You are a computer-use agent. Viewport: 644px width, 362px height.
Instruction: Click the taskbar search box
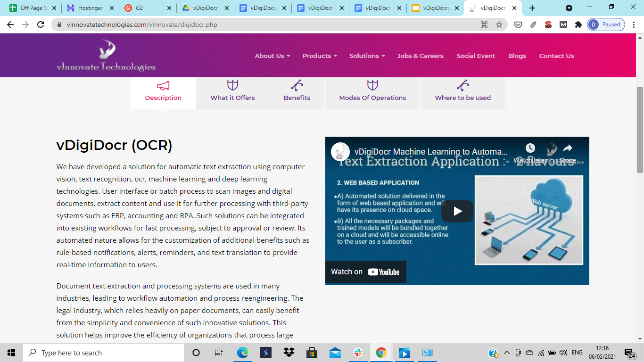[x=104, y=353]
